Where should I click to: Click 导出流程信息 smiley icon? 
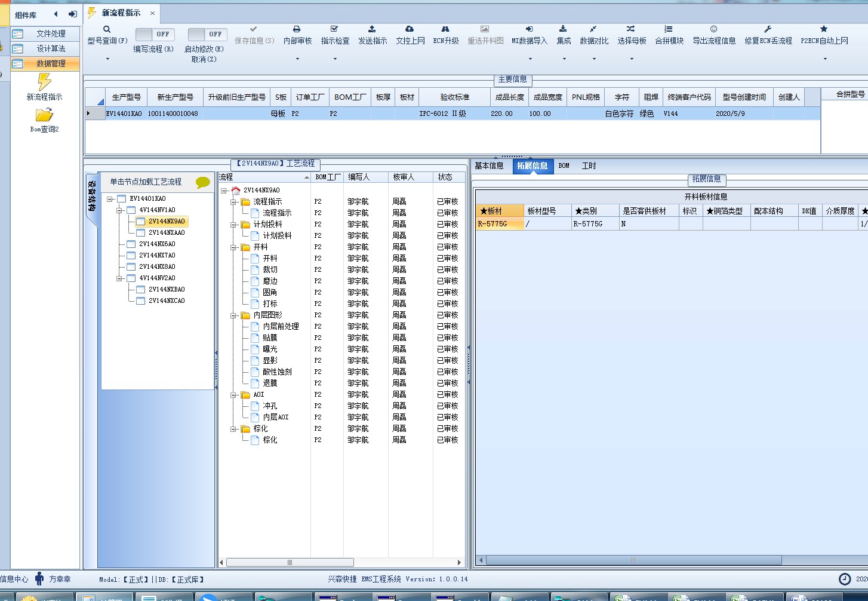click(713, 29)
